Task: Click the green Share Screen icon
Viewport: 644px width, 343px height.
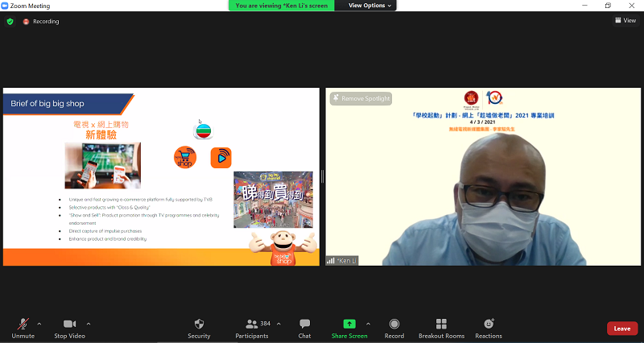Action: 349,324
